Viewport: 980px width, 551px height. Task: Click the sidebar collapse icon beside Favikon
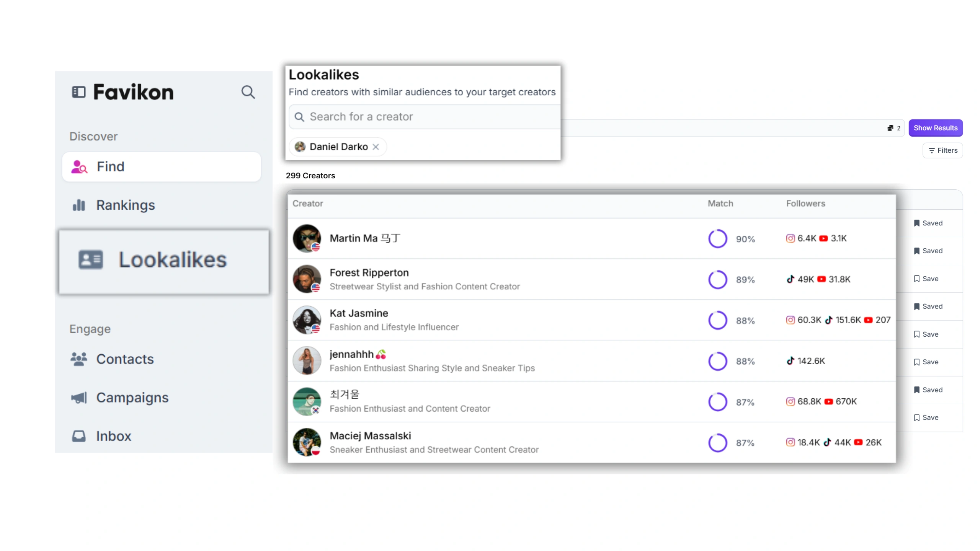pos(78,92)
